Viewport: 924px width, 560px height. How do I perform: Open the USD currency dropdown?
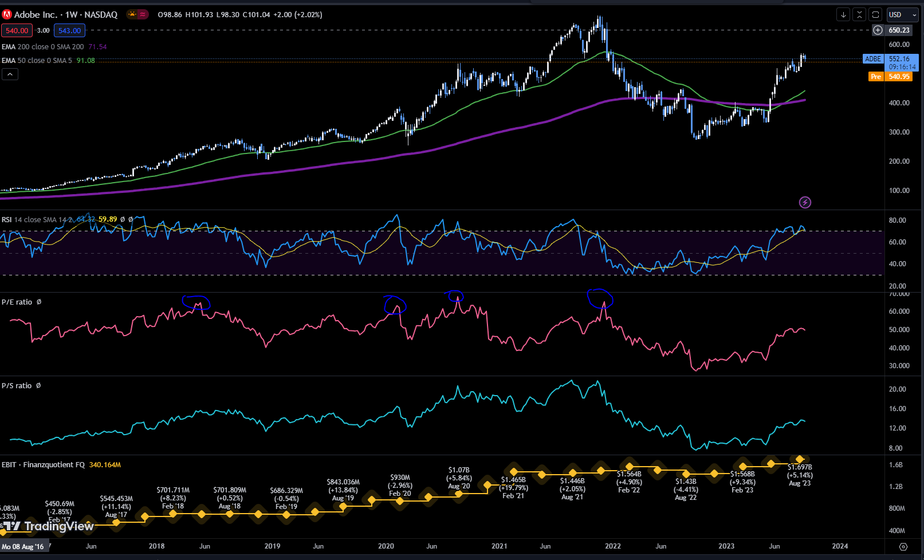[x=902, y=15]
